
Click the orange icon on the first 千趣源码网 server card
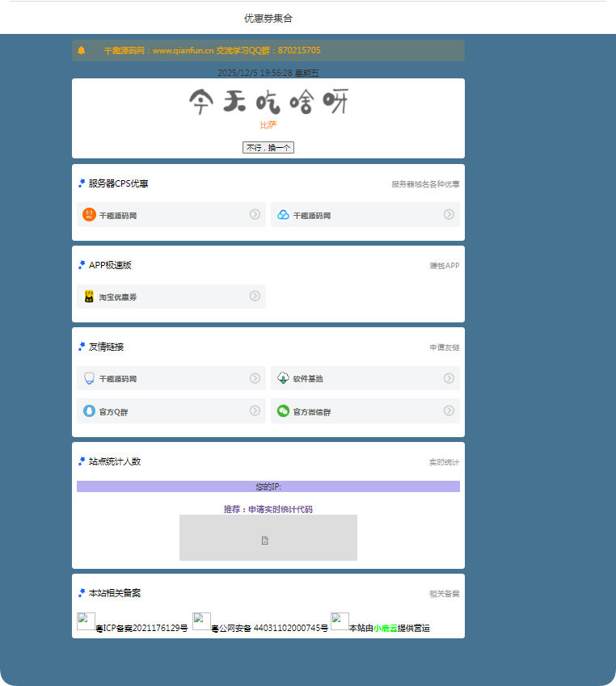pyautogui.click(x=89, y=214)
